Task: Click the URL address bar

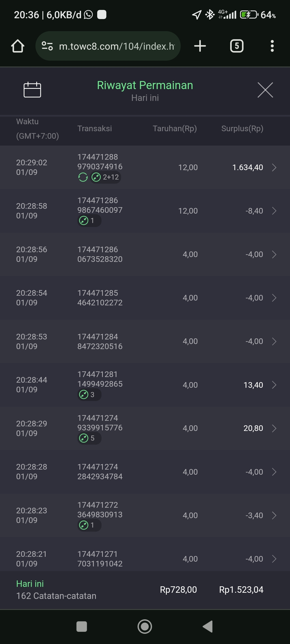Action: coord(117,46)
